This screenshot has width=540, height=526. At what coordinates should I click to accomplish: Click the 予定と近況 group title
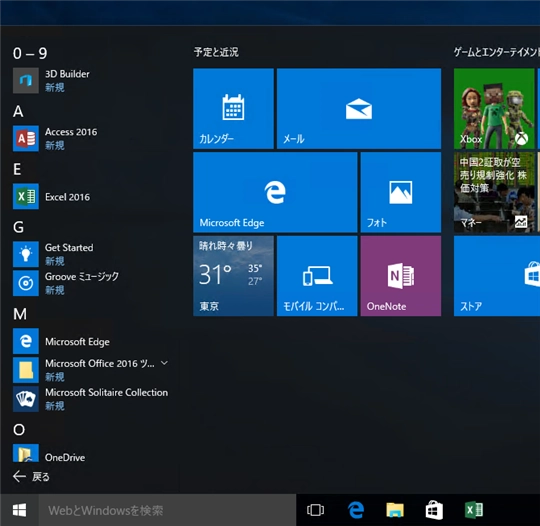click(x=216, y=52)
